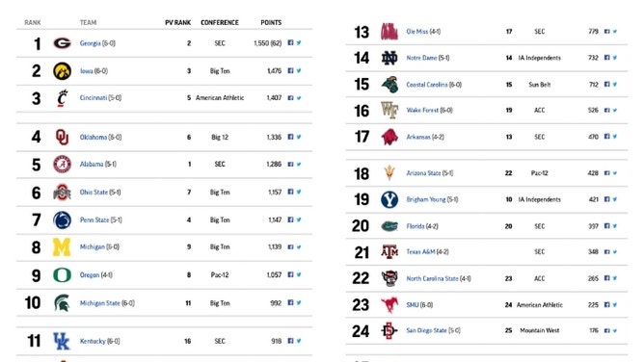Click the Oregon team logo
Viewport: 644px width, 362px height.
[62, 275]
